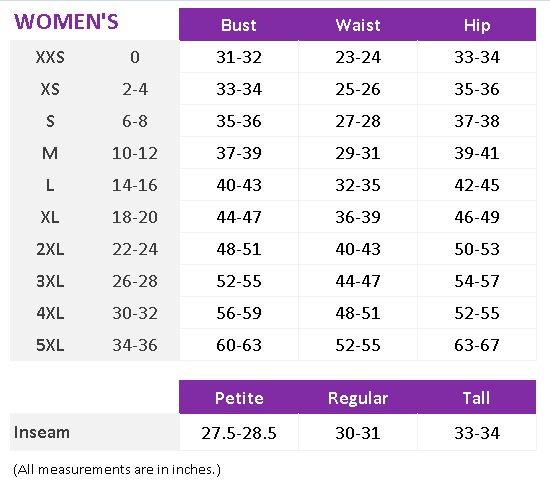The height and width of the screenshot is (483, 550).
Task: Click the Regular column header
Action: 358,398
